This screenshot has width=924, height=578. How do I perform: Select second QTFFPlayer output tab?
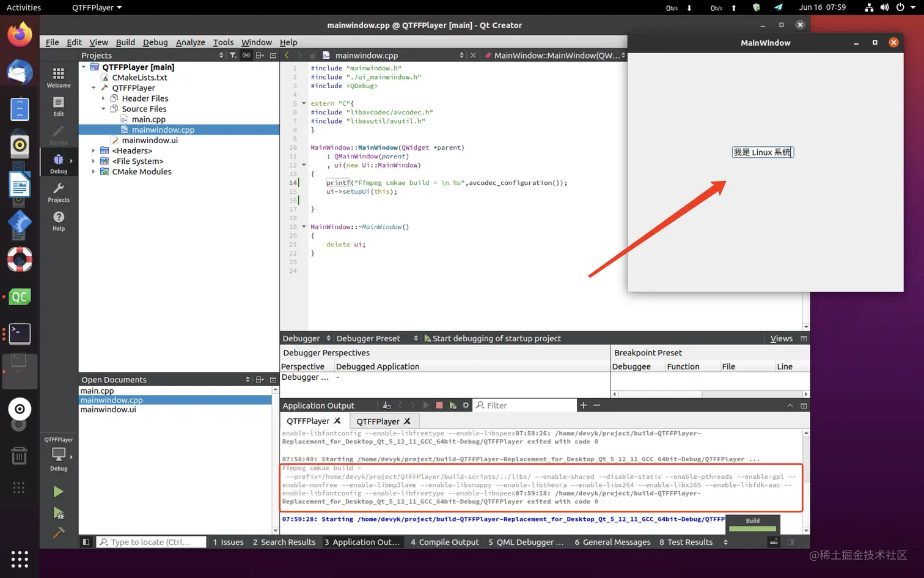coord(383,421)
